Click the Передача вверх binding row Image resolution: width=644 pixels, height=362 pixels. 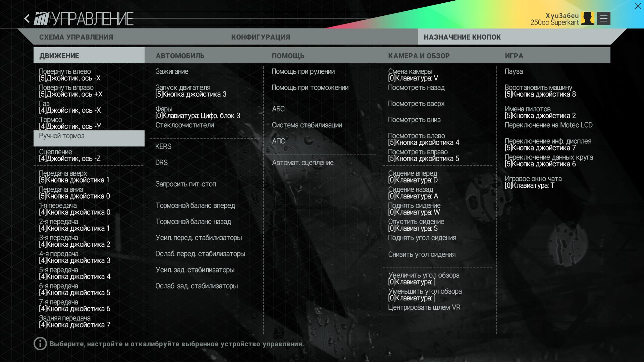74,177
